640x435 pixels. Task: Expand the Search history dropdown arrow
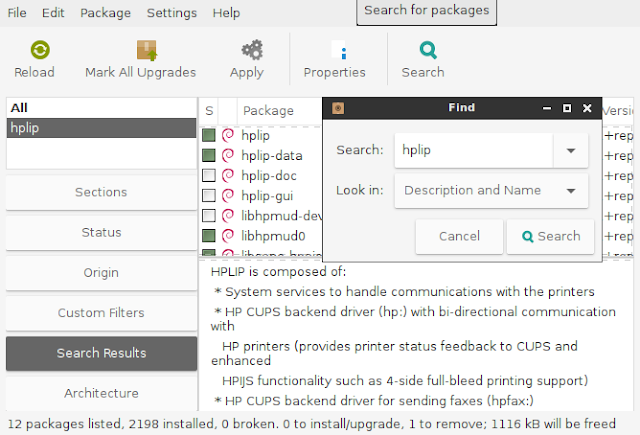571,150
